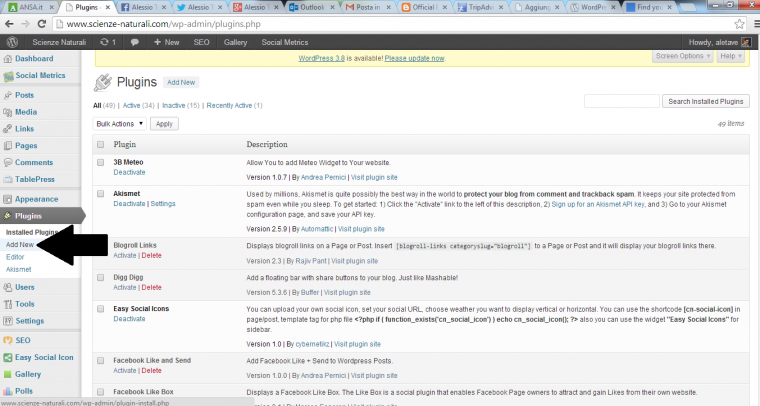Open the Bulk Actions dropdown
The width and height of the screenshot is (760, 406).
[119, 124]
